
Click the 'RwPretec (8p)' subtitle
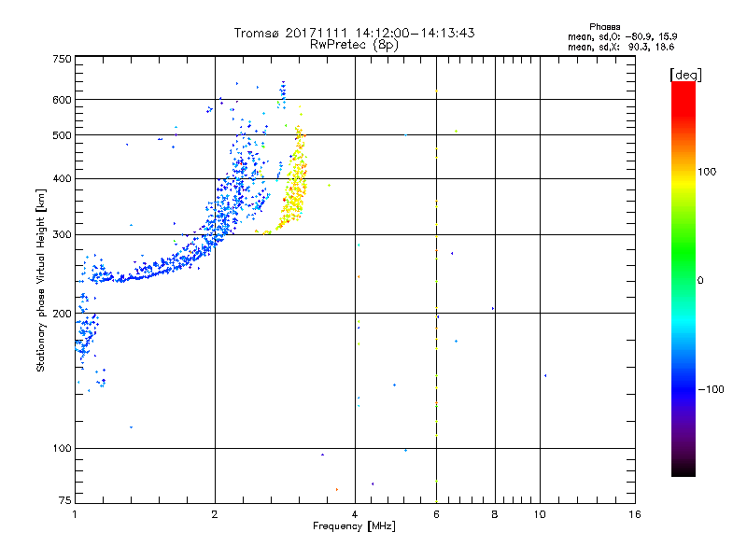(x=354, y=45)
